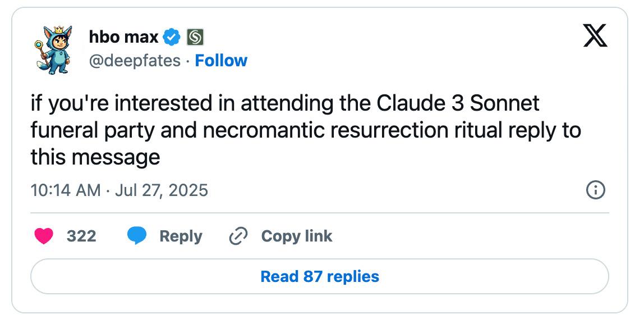The width and height of the screenshot is (644, 328).
Task: Click the chain link icon
Action: (238, 236)
